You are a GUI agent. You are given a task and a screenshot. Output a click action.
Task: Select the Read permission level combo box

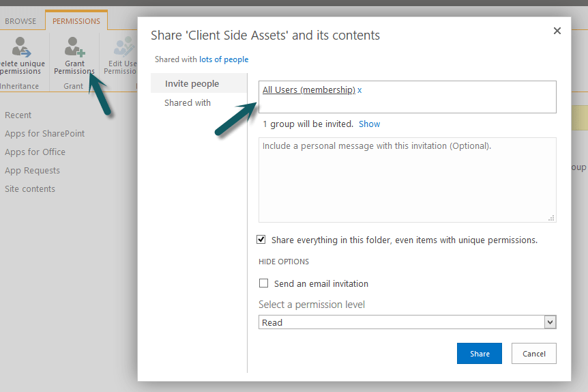pos(407,322)
